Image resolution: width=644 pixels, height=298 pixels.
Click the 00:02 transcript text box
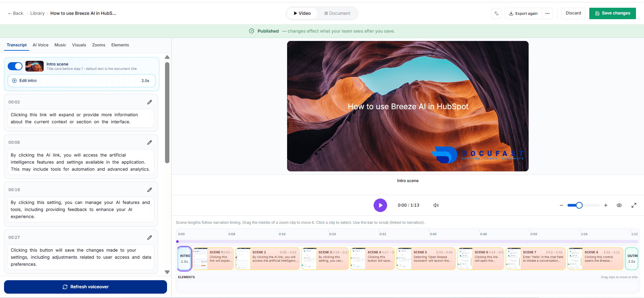click(81, 118)
